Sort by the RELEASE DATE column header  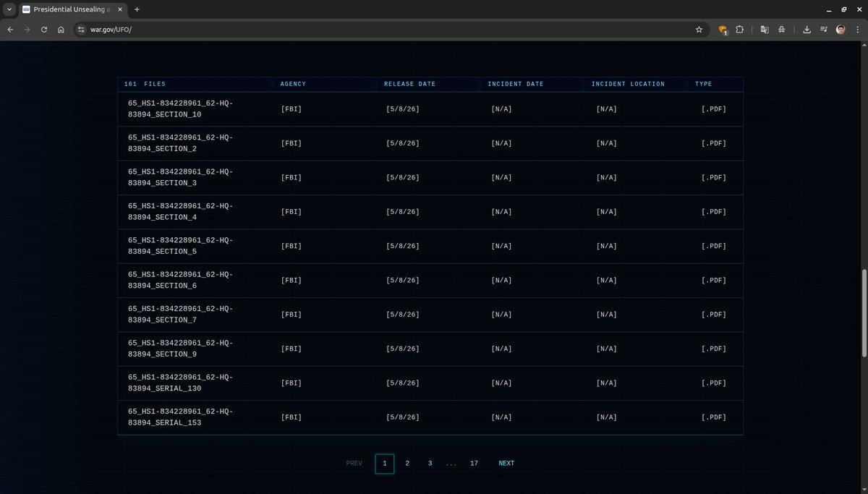coord(409,84)
